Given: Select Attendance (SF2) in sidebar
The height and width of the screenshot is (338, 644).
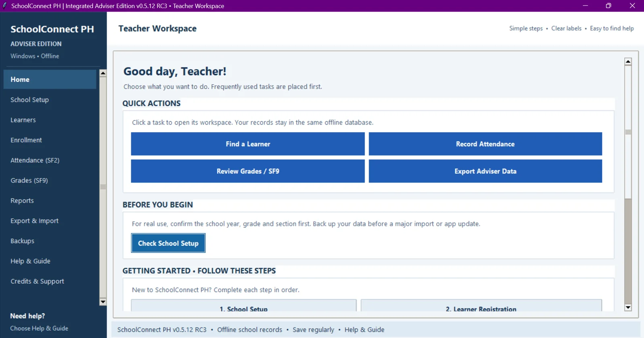Looking at the screenshot, I should (x=50, y=160).
